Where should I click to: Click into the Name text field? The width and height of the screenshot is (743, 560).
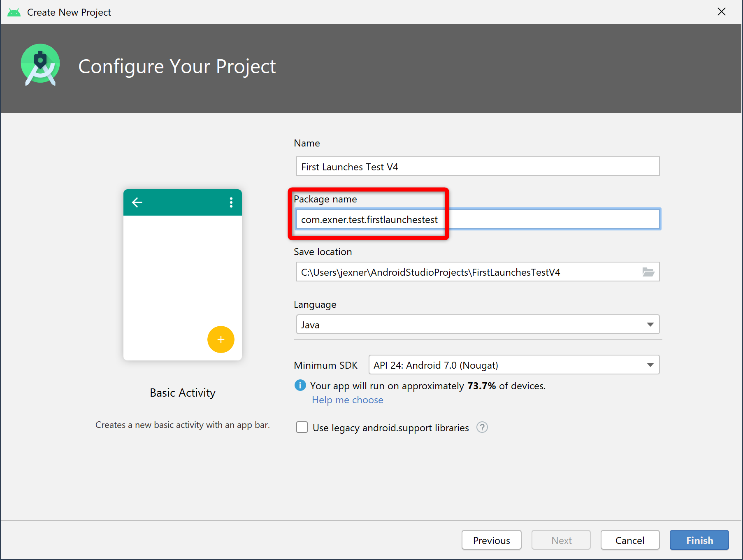[477, 167]
